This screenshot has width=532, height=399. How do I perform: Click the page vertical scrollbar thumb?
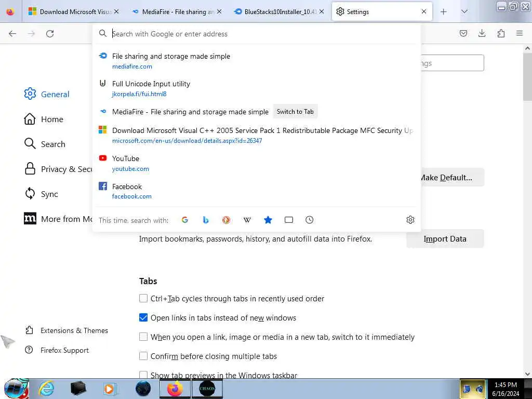[528, 77]
